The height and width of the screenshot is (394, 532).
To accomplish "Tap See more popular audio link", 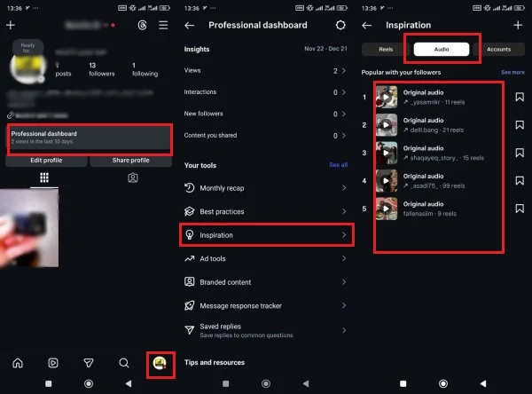I will click(x=512, y=73).
